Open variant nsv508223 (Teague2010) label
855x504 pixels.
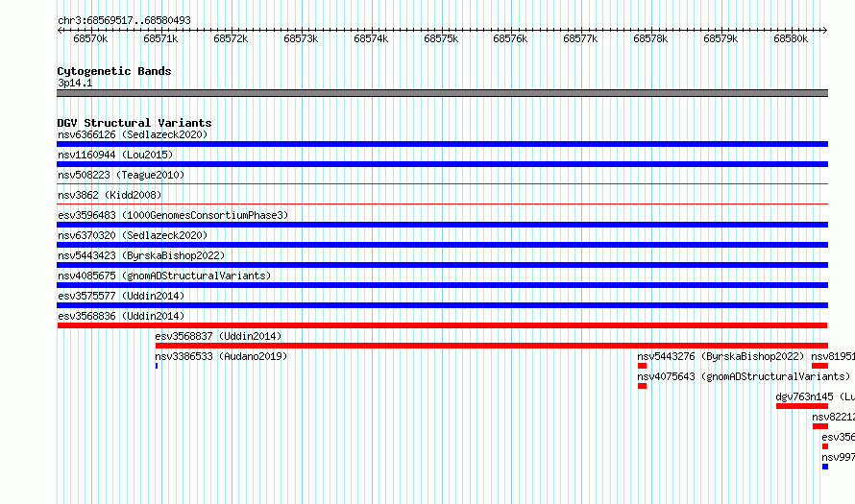coord(121,175)
